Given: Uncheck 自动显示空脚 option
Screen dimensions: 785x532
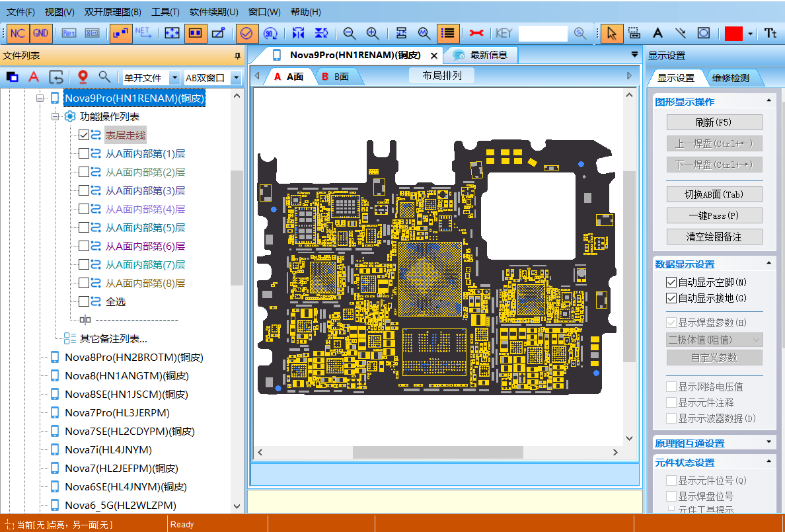Looking at the screenshot, I should [671, 283].
